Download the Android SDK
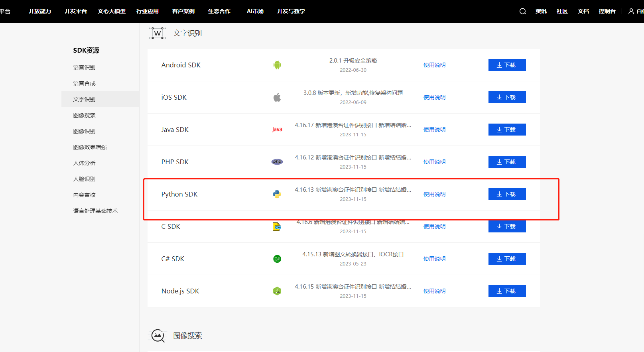This screenshot has width=644, height=352. tap(507, 65)
